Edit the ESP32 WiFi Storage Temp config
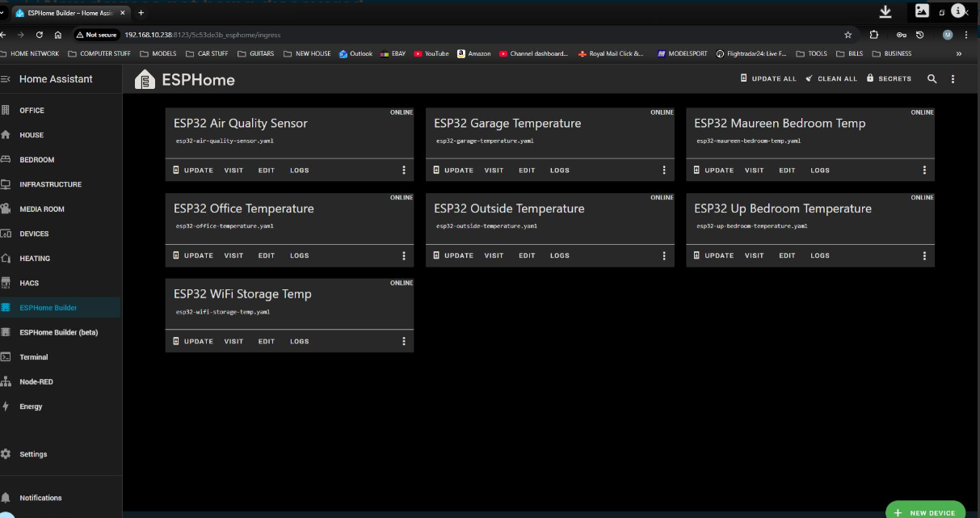This screenshot has width=980, height=518. pos(267,341)
